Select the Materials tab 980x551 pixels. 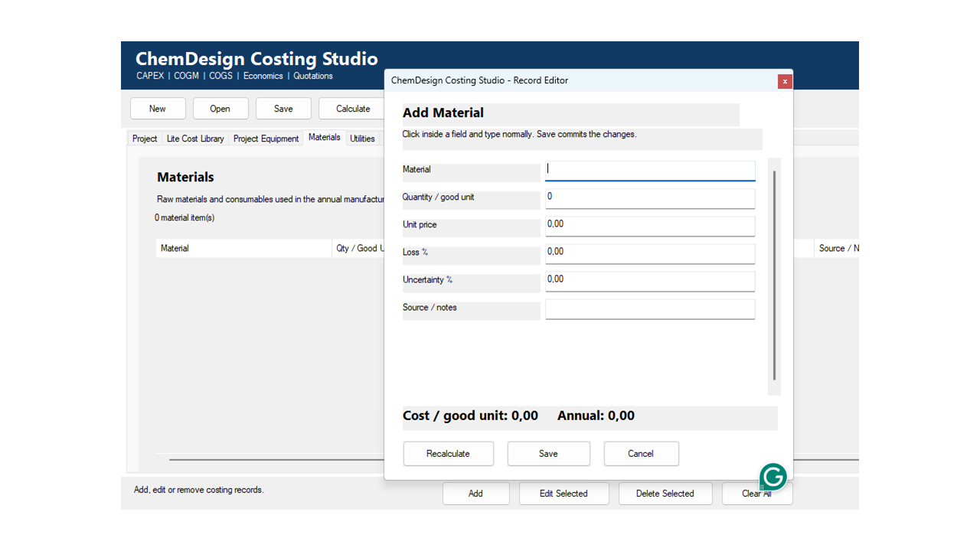325,138
